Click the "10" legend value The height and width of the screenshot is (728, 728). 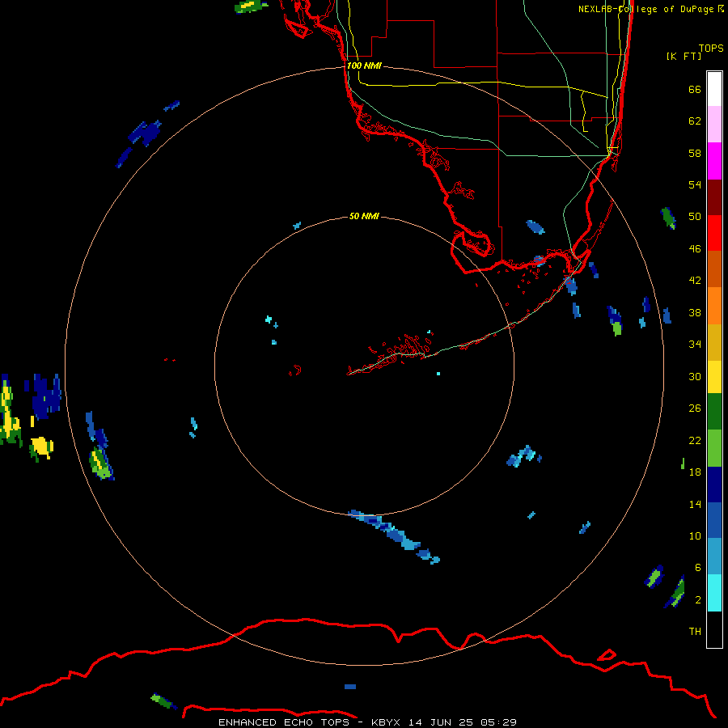tap(695, 535)
